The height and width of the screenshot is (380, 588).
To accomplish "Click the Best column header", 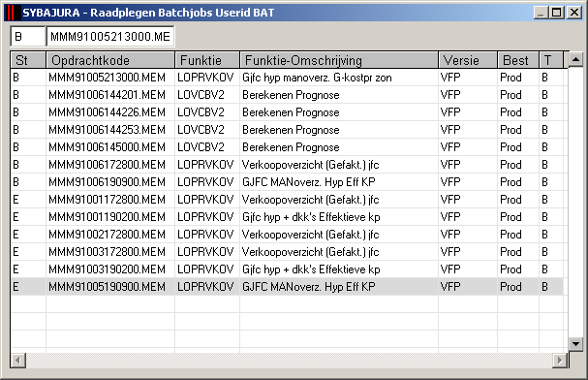I will tap(518, 60).
